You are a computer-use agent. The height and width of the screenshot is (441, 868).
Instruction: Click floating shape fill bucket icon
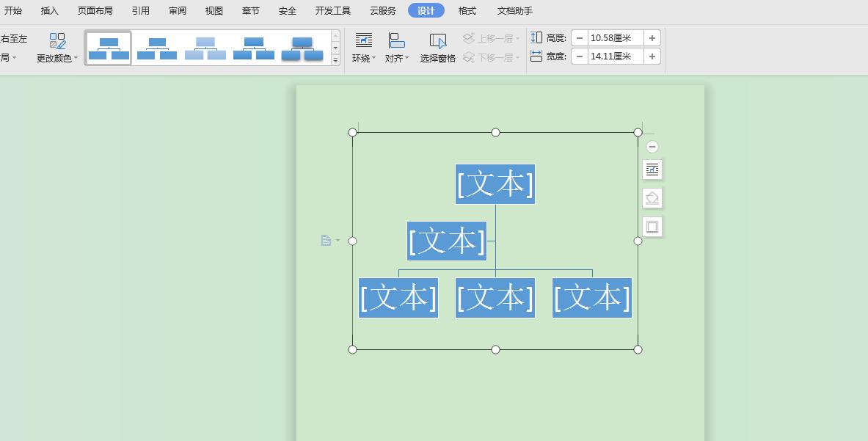pyautogui.click(x=652, y=198)
